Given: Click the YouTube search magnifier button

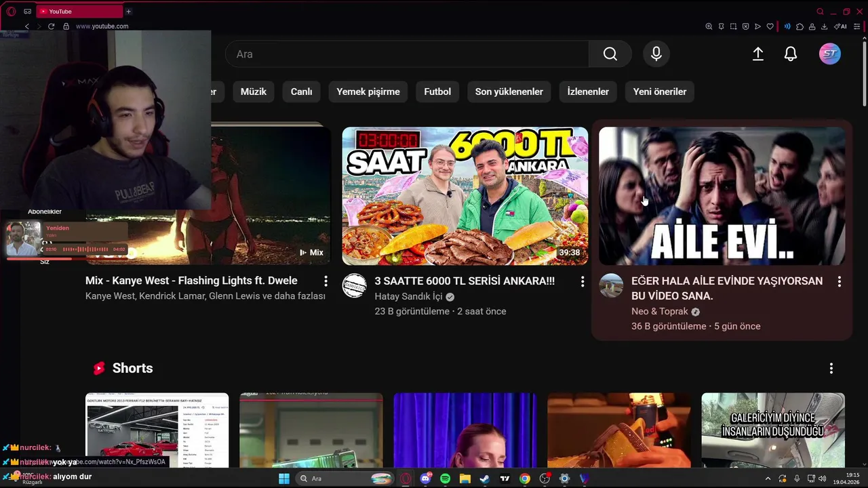Looking at the screenshot, I should (x=610, y=54).
